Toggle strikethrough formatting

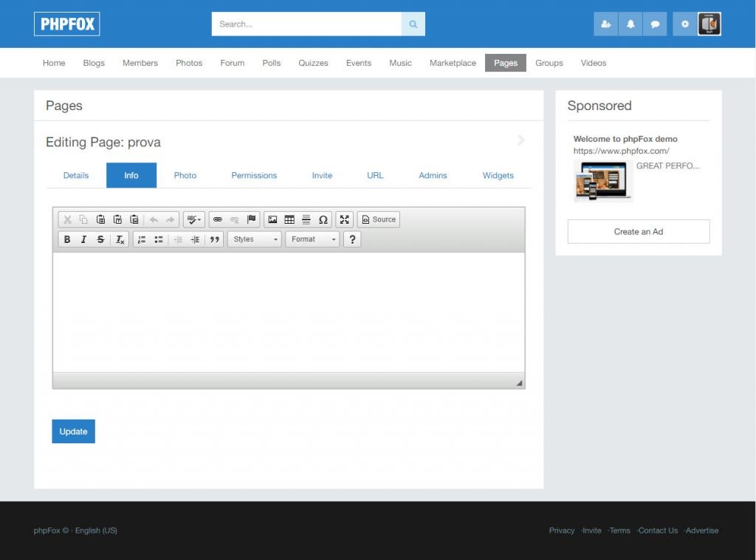coord(100,239)
